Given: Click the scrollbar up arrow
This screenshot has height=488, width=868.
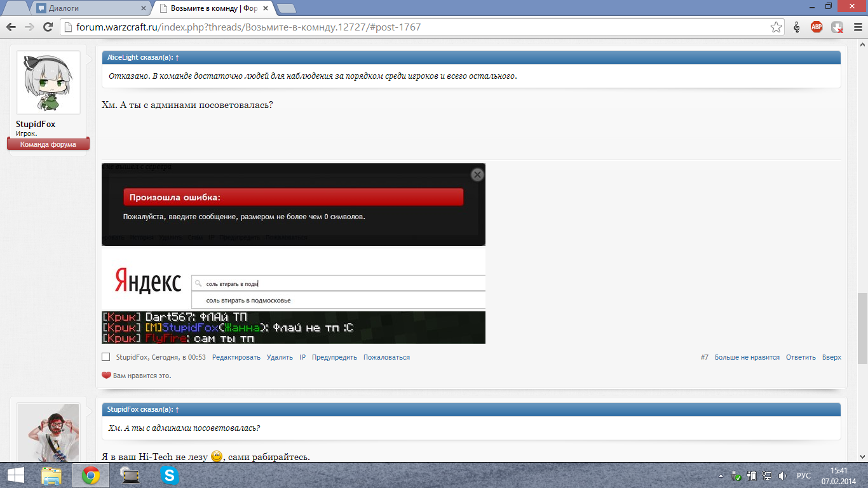Looking at the screenshot, I should pos(862,44).
